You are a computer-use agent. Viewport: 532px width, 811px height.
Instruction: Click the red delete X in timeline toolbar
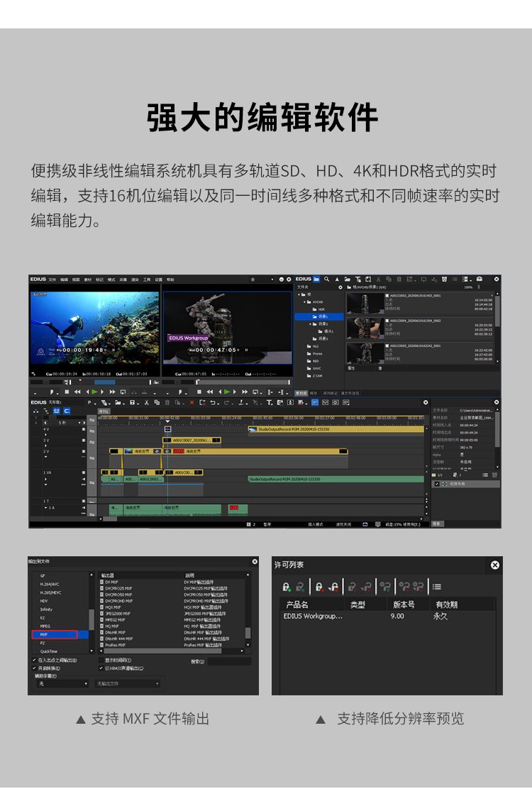[x=191, y=402]
